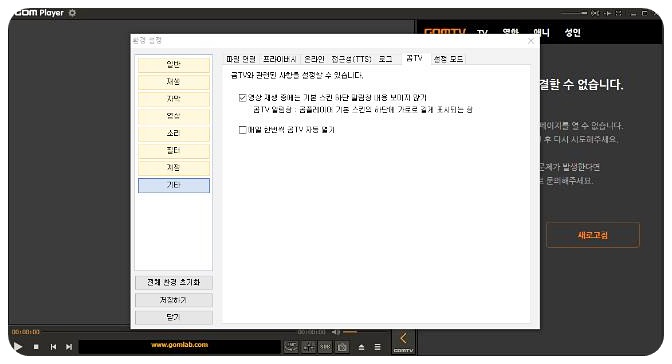This screenshot has height=364, width=672.
Task: Open the control panel equalizer icon
Action: 309,347
